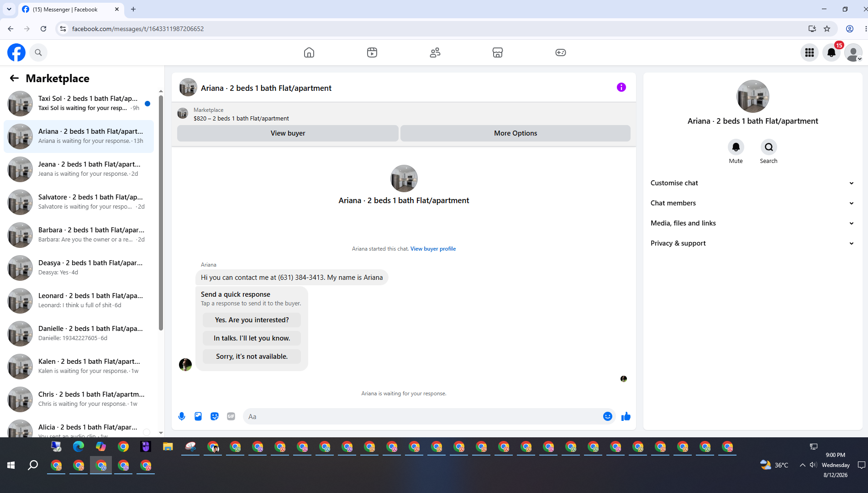Open the Kalen conversation
Screen dimensions: 868x493
point(79,366)
